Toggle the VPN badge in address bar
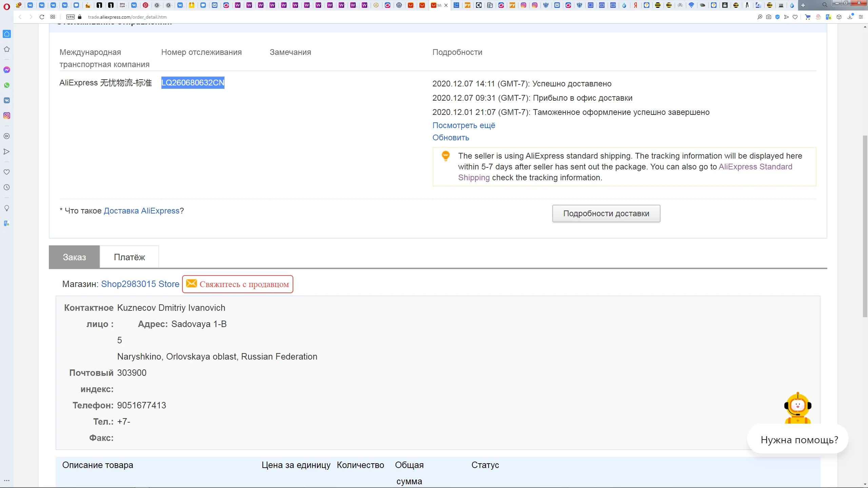 [71, 17]
